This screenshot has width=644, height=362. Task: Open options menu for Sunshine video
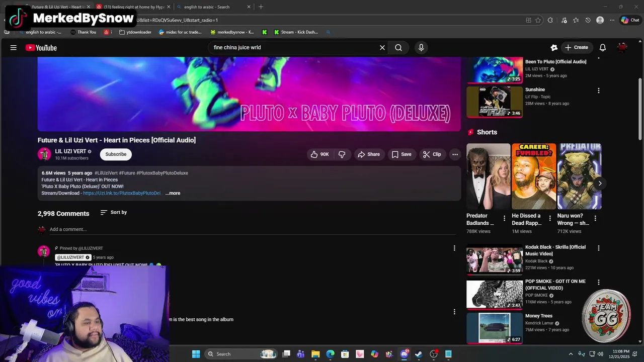coord(598,90)
